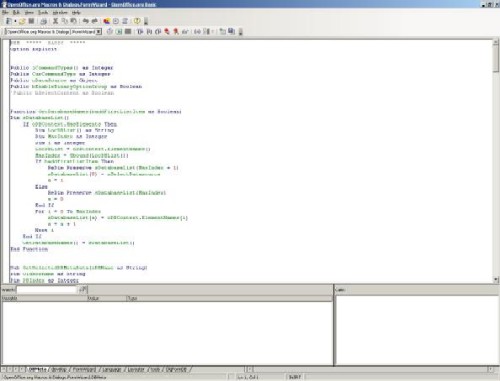
Task: Click the Single Step debug icon
Action: point(149,32)
